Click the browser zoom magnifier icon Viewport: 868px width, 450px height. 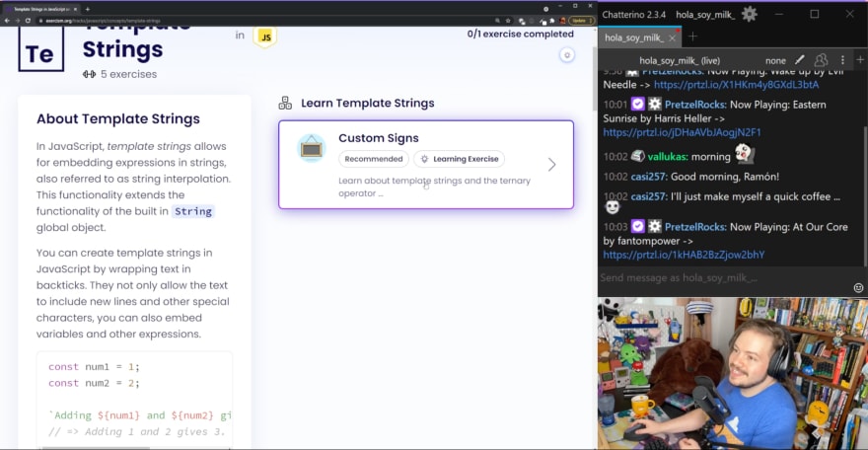click(497, 21)
